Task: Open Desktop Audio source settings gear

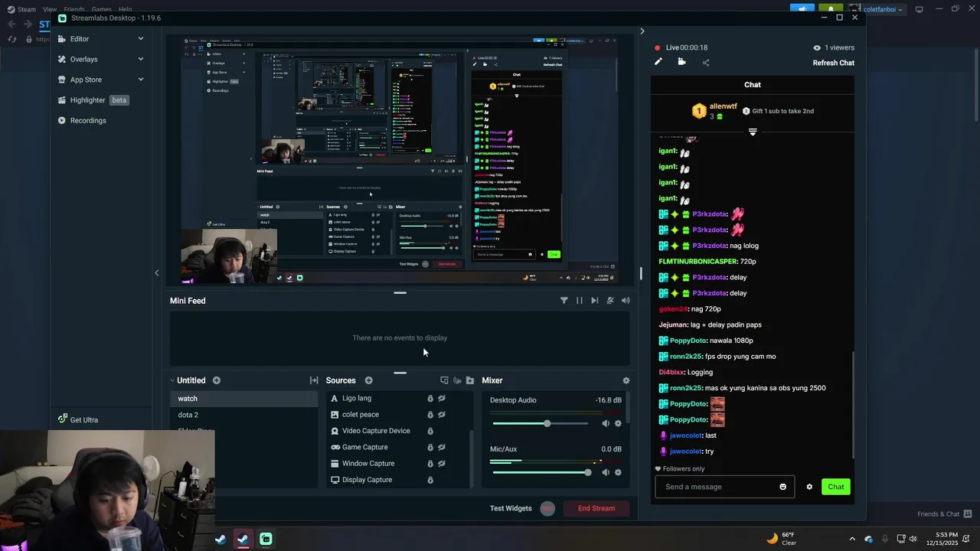Action: pyautogui.click(x=619, y=423)
